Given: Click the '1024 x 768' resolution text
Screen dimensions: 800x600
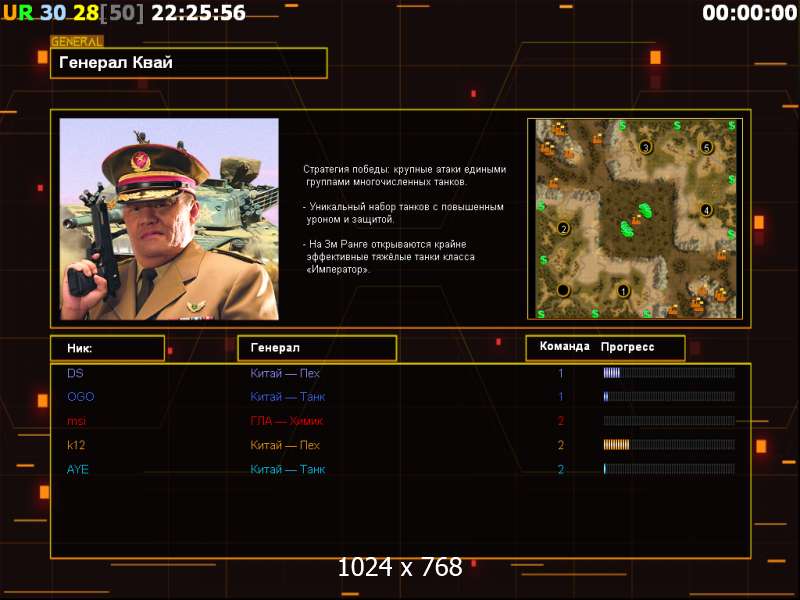Looking at the screenshot, I should (400, 567).
